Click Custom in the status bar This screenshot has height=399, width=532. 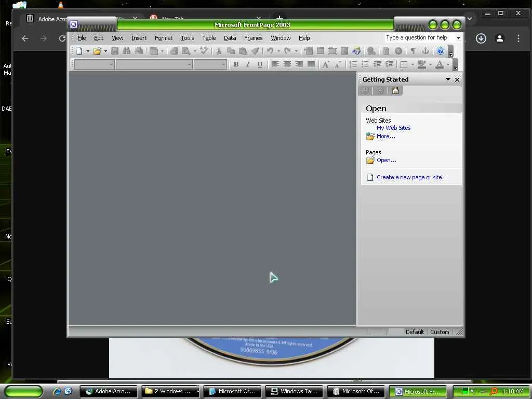click(440, 332)
